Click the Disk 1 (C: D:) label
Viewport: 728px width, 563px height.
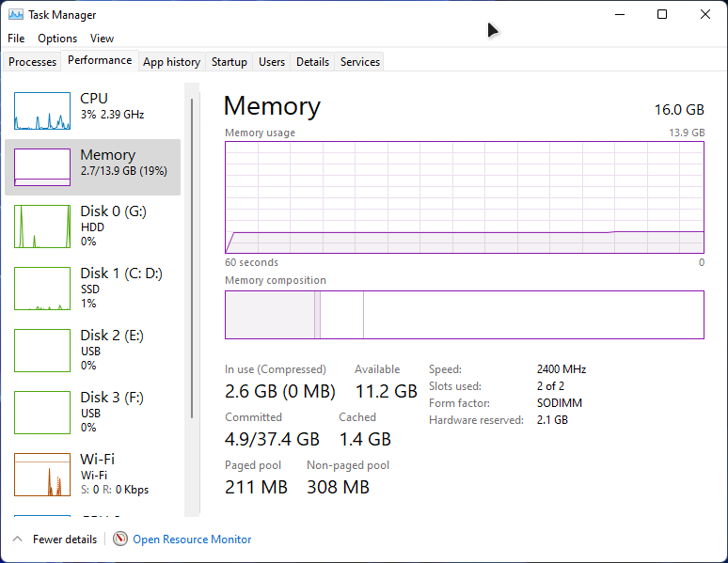pyautogui.click(x=121, y=273)
